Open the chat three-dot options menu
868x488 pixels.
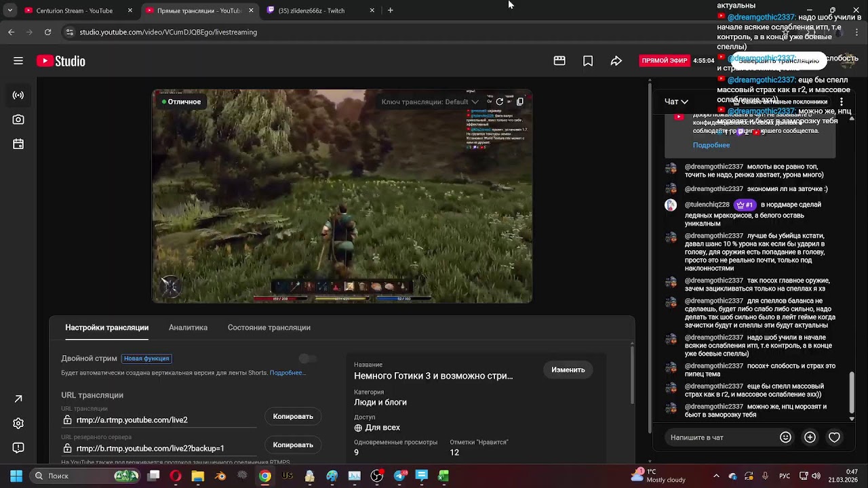[x=842, y=102]
